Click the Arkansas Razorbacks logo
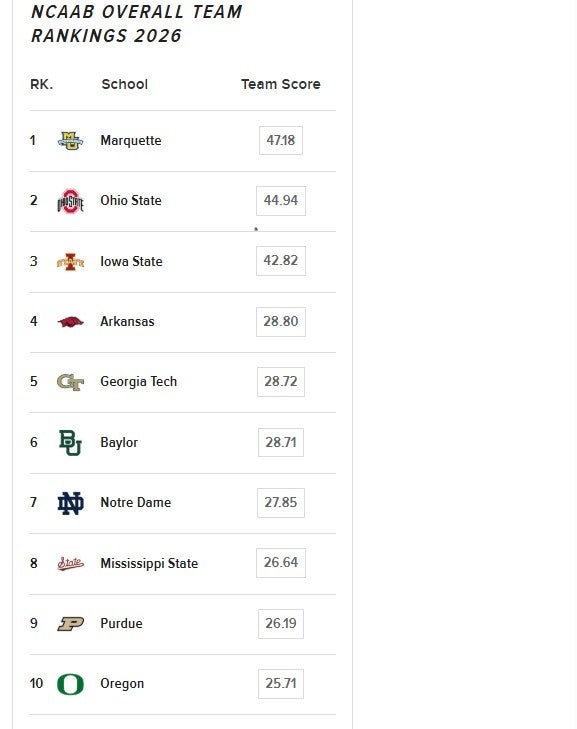The width and height of the screenshot is (577, 729). 70,322
